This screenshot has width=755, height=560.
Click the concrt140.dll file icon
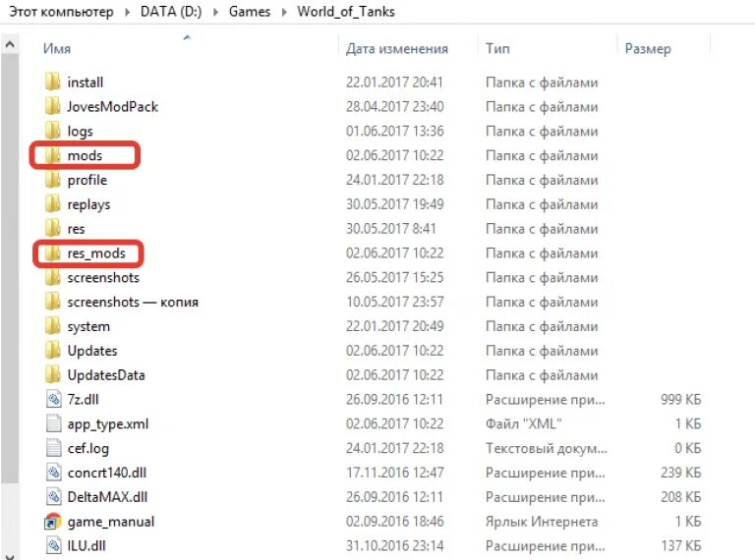pos(53,473)
